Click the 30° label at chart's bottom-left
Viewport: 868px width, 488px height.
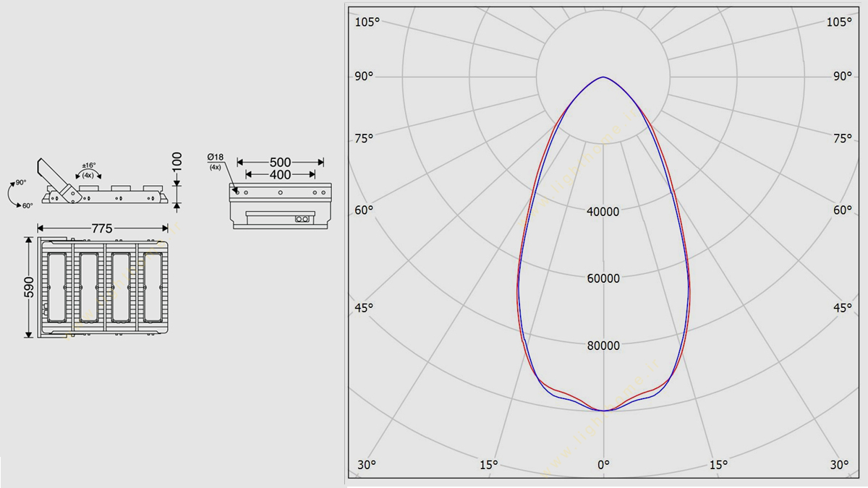[x=367, y=464]
